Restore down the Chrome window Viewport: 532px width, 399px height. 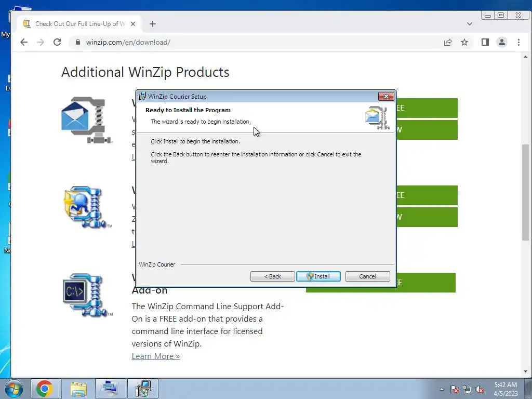click(501, 15)
